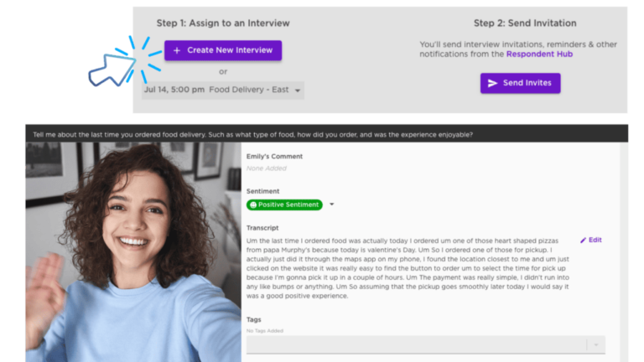The height and width of the screenshot is (362, 644).
Task: Click the Edit transcript link
Action: (591, 240)
